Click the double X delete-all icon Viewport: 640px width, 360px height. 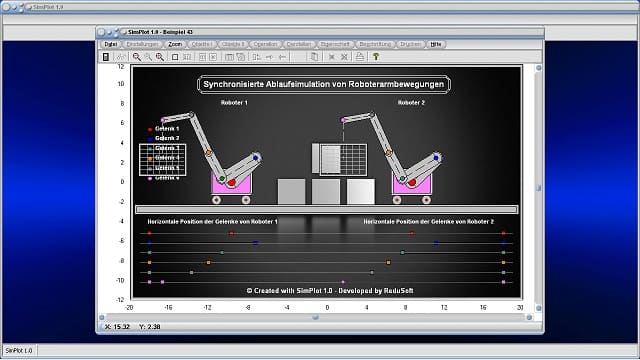(344, 57)
